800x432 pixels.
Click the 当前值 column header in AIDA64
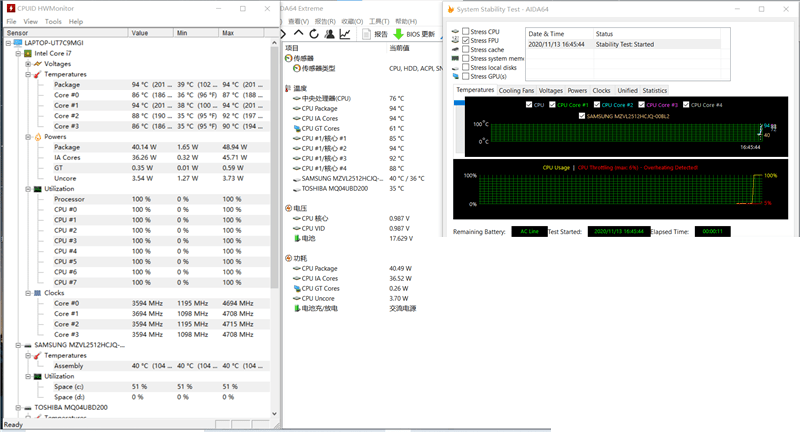click(399, 48)
